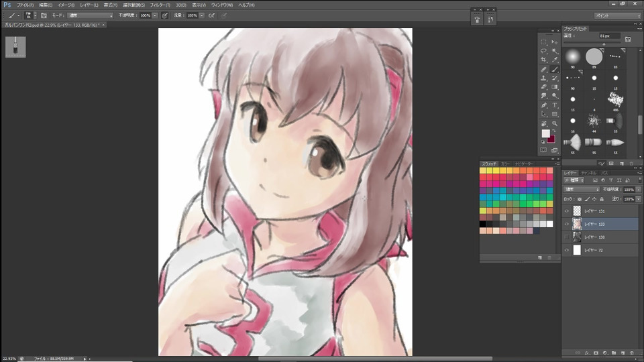This screenshot has width=644, height=362.
Task: Open the workspace switcher dropdown
Action: point(618,15)
